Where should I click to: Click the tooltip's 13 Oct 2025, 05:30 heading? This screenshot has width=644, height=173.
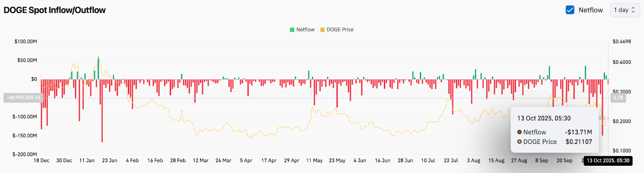(x=544, y=118)
